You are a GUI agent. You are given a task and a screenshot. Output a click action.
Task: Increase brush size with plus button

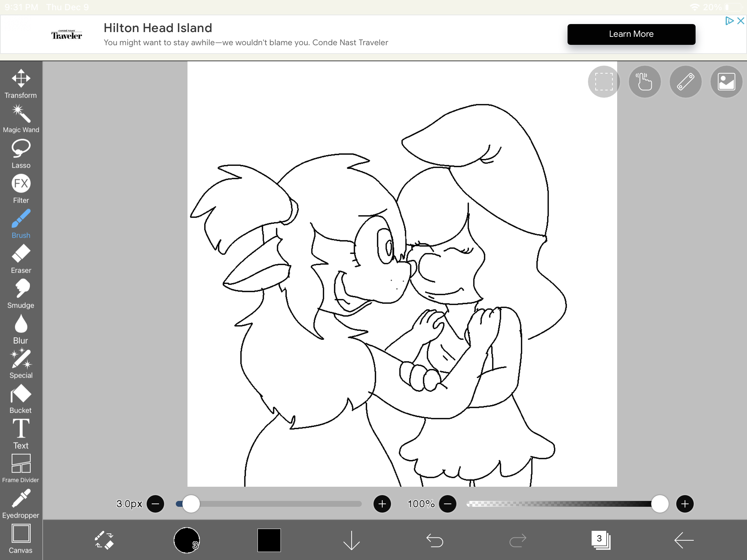[382, 504]
